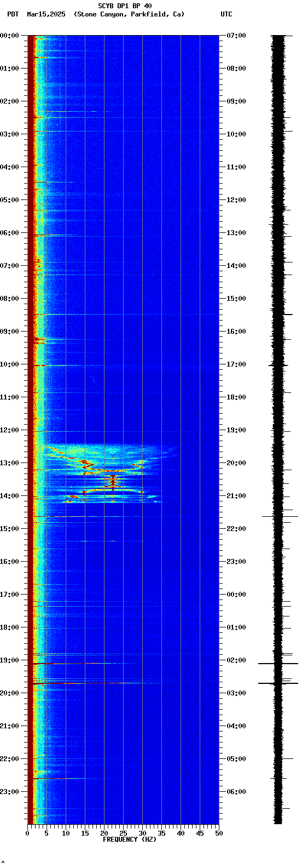Image resolution: width=302 pixels, height=868 pixels.
Task: Click the 10 Hz frequency axis tick label
Action: pyautogui.click(x=66, y=833)
